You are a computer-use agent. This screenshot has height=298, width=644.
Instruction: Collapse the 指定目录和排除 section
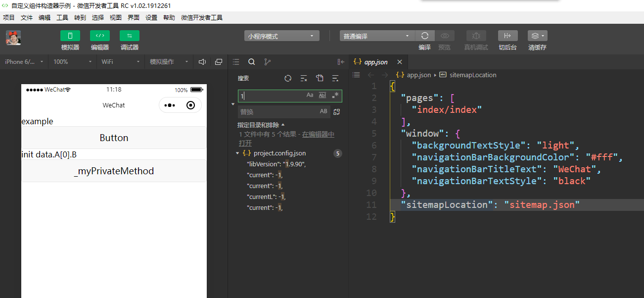(x=261, y=125)
